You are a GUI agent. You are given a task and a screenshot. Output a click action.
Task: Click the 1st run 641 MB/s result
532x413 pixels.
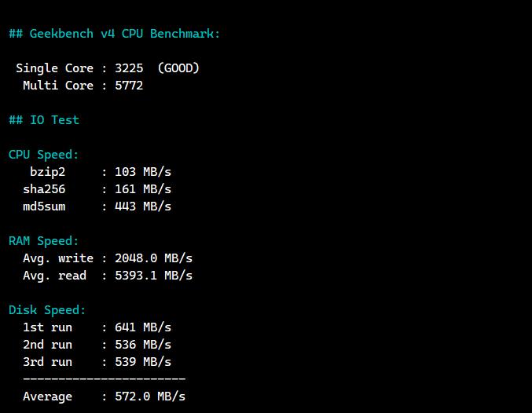[142, 327]
